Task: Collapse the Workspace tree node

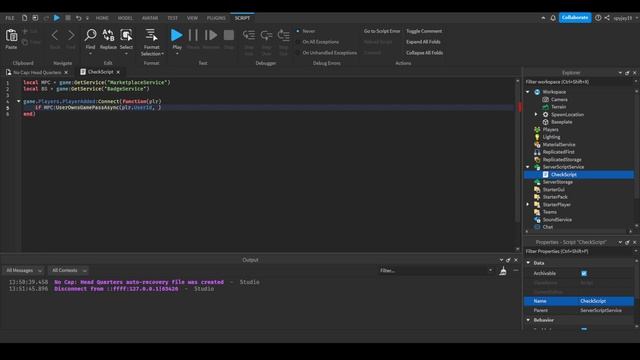Action: 528,92
